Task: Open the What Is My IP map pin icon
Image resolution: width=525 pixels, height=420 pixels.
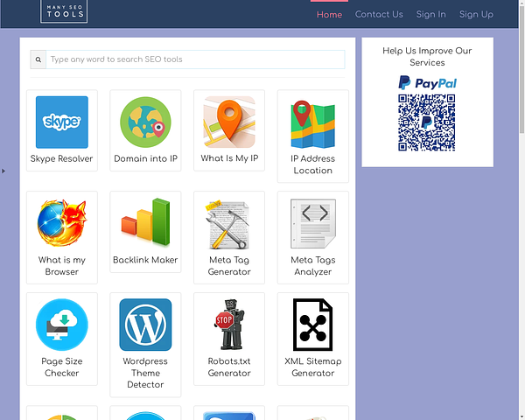Action: (229, 122)
